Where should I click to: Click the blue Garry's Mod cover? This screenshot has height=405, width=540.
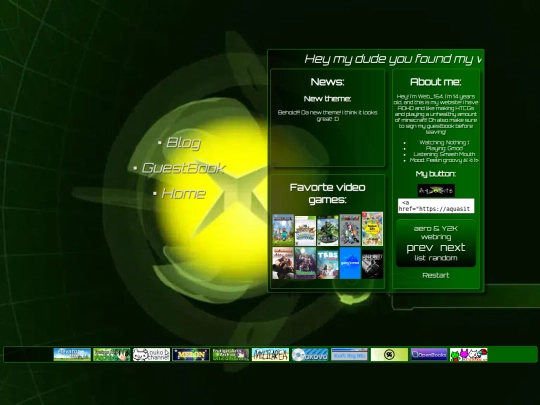(350, 263)
